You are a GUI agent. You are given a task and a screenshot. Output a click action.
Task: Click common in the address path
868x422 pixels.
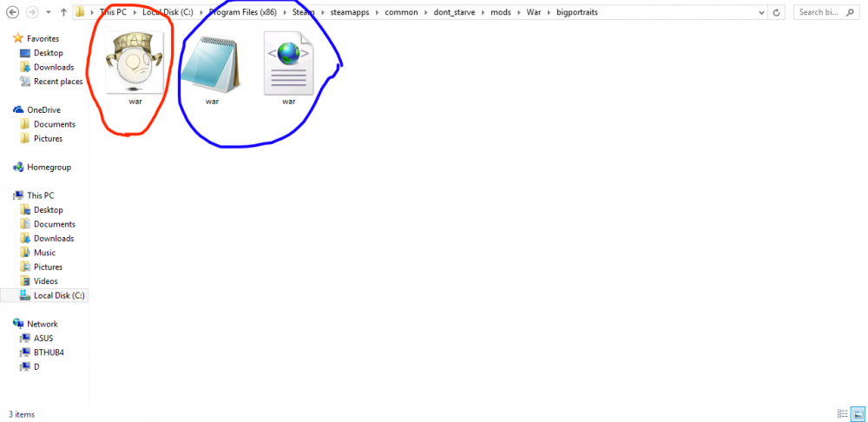pos(401,12)
